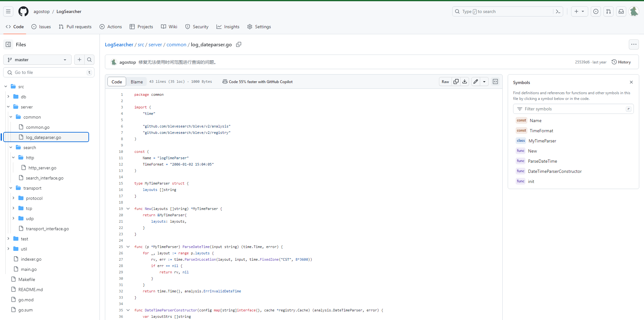Open the create new dropdown in header
This screenshot has width=644, height=320.
tap(579, 11)
